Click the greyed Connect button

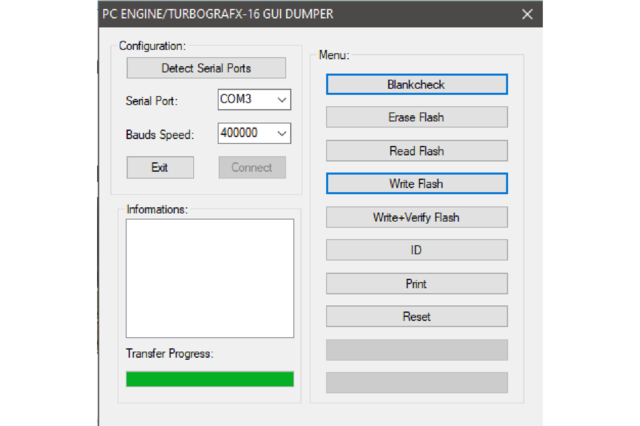252,167
